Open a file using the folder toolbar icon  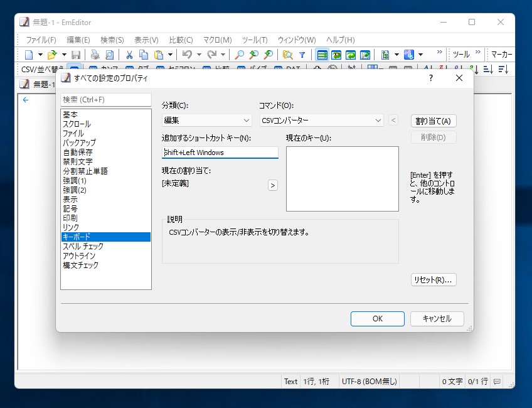(x=51, y=55)
